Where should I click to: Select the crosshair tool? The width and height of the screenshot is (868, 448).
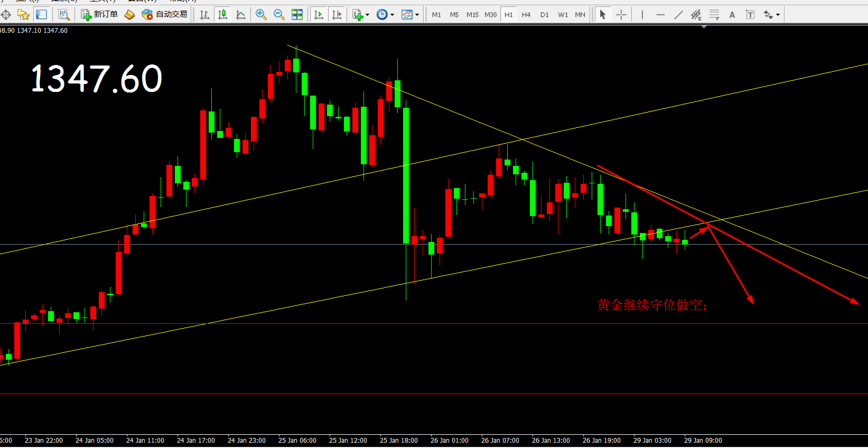pyautogui.click(x=621, y=15)
